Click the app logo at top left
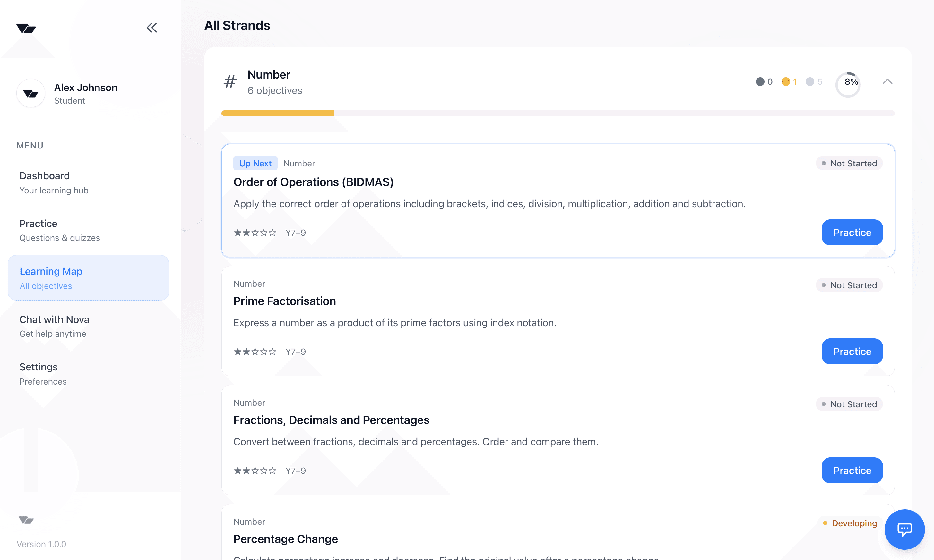Viewport: 934px width, 560px height. 26,29
